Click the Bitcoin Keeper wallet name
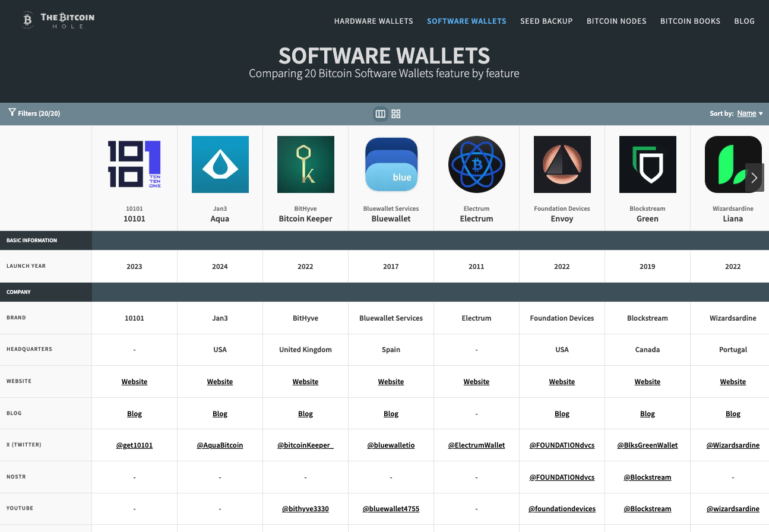Image resolution: width=769 pixels, height=532 pixels. pyautogui.click(x=306, y=218)
